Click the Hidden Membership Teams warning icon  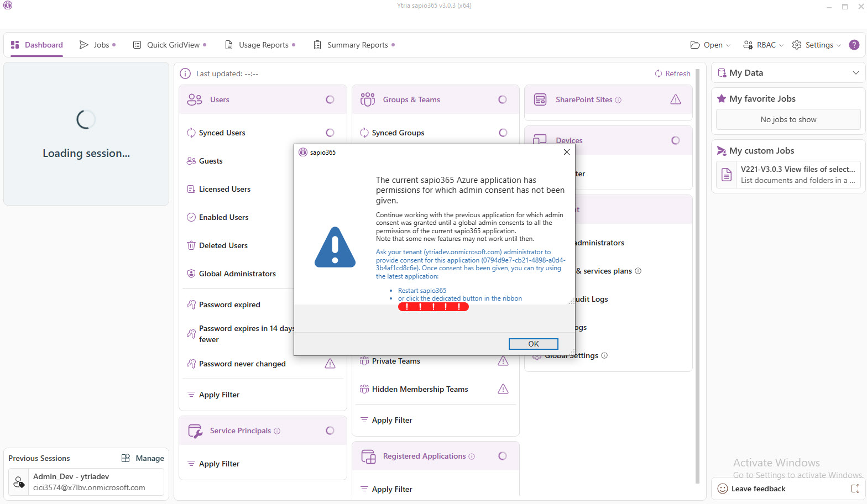503,389
